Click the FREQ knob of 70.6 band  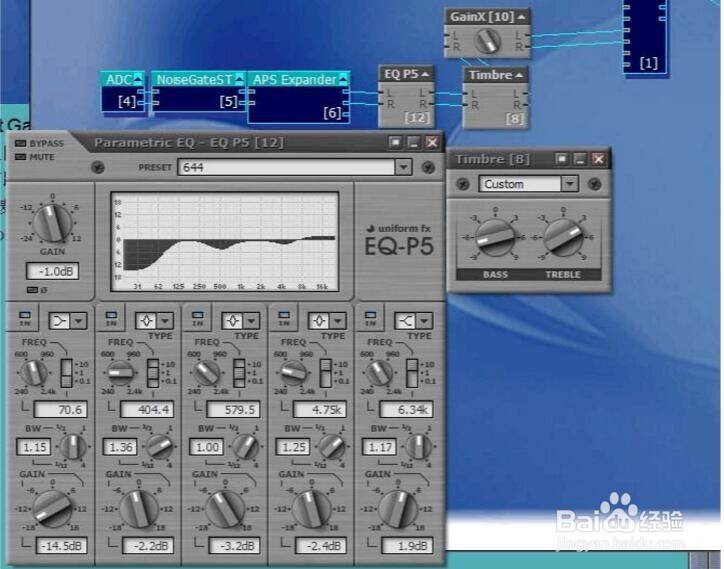click(x=33, y=372)
